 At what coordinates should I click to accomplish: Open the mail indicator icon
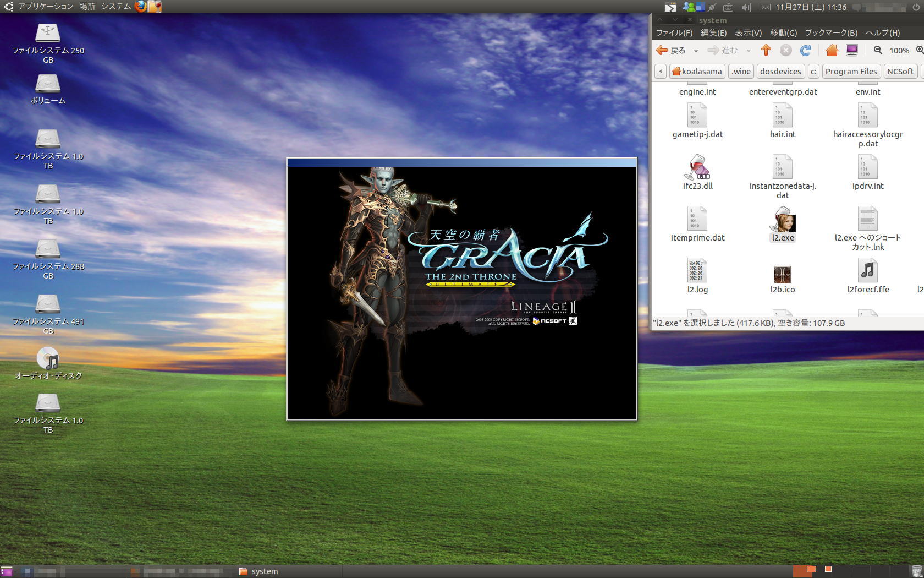pyautogui.click(x=765, y=7)
